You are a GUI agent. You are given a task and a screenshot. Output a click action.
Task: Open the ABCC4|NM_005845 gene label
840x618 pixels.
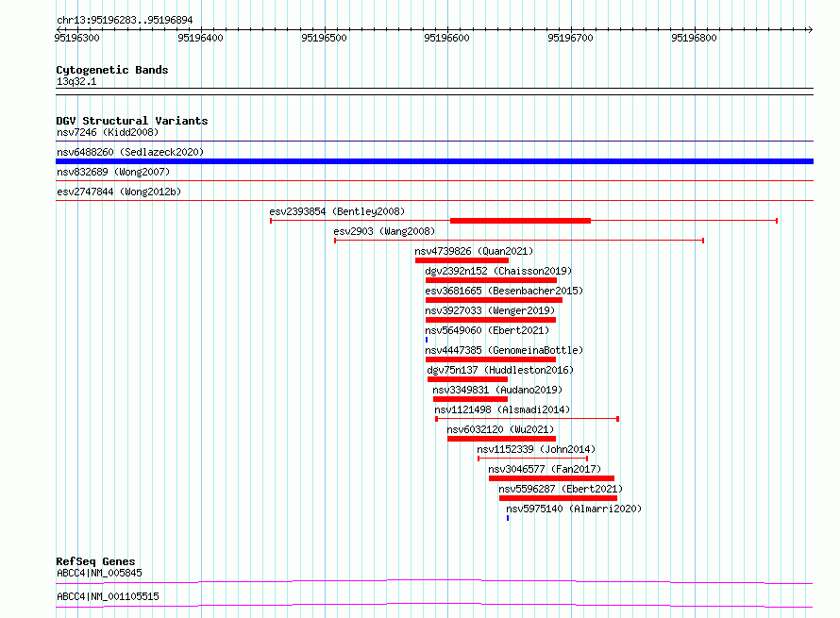point(99,573)
